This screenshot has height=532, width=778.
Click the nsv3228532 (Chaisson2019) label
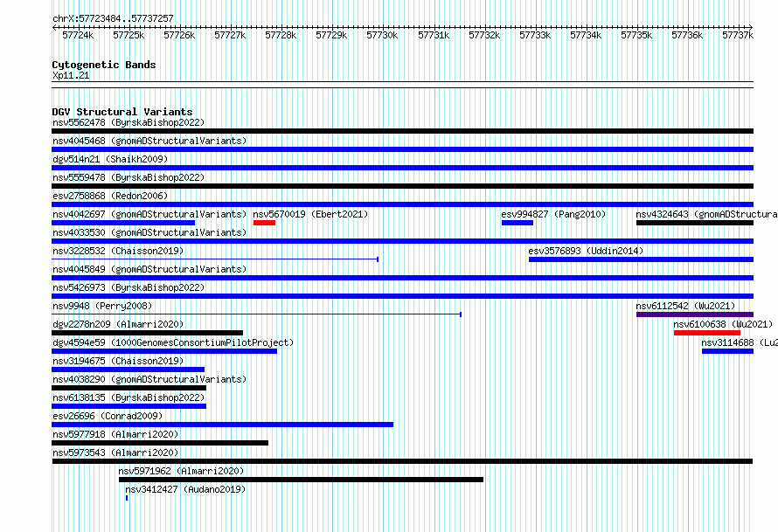click(118, 251)
